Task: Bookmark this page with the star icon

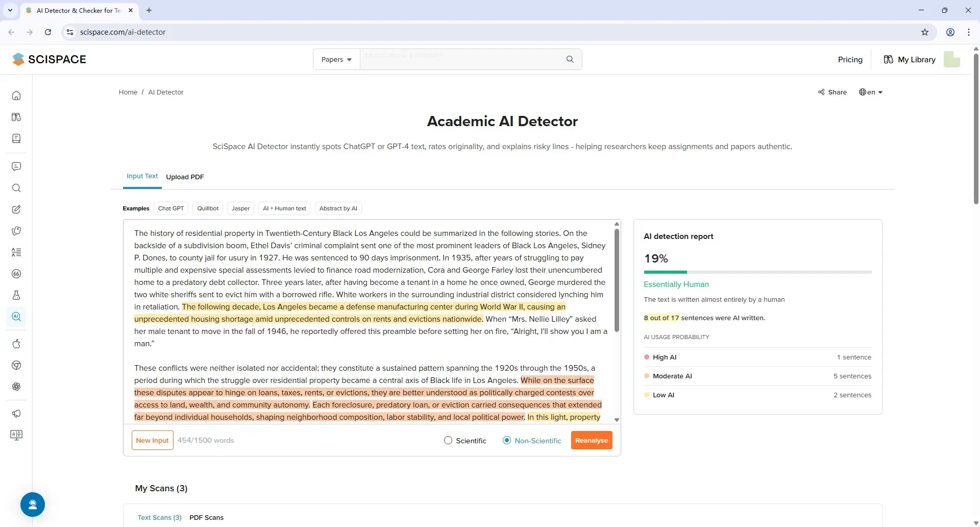Action: tap(925, 32)
